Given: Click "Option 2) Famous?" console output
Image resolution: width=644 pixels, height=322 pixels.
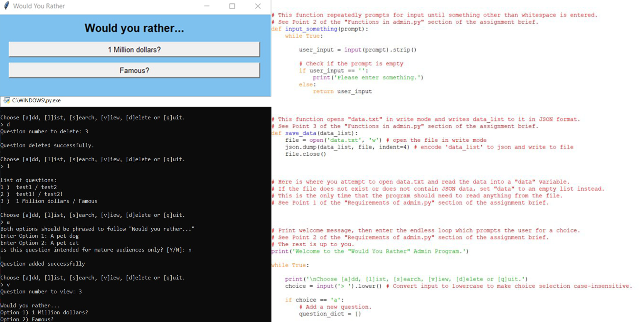Looking at the screenshot, I should click(x=27, y=319).
